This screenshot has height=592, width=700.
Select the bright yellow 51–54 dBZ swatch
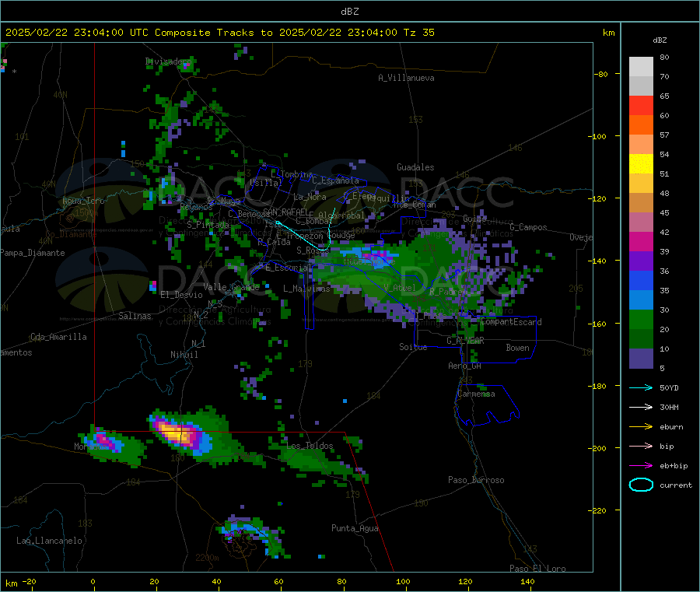coord(641,164)
